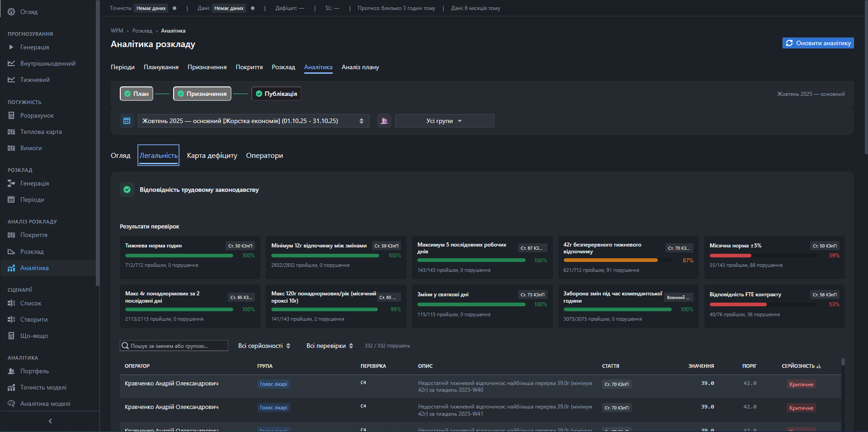868x432 pixels.
Task: Toggle the Публікація workflow step
Action: click(276, 94)
